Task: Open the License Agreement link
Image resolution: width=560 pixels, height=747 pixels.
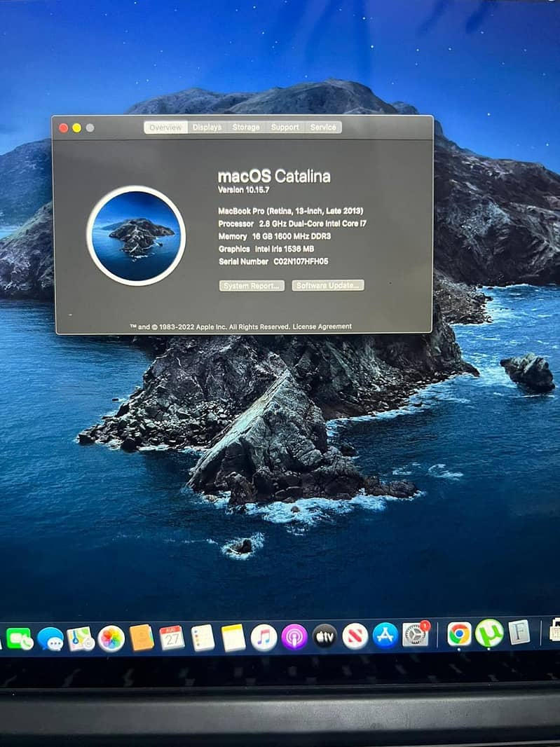Action: coord(322,327)
